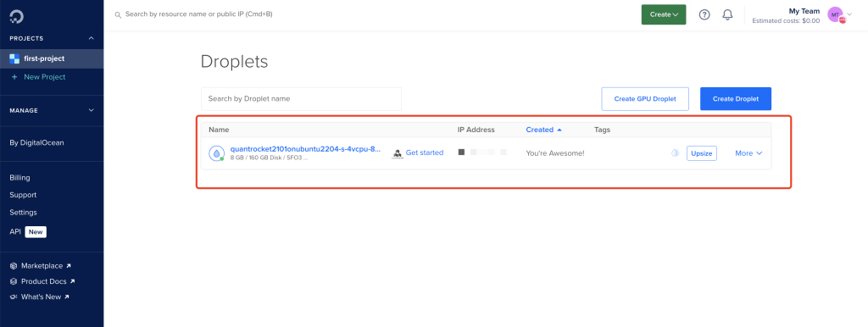This screenshot has height=327, width=868.
Task: Open the green Create dropdown
Action: 664,15
